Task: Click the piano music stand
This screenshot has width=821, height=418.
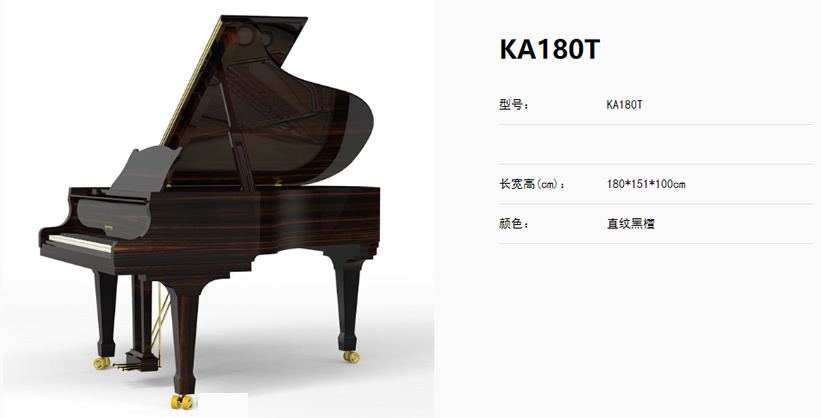Action: pos(142,170)
